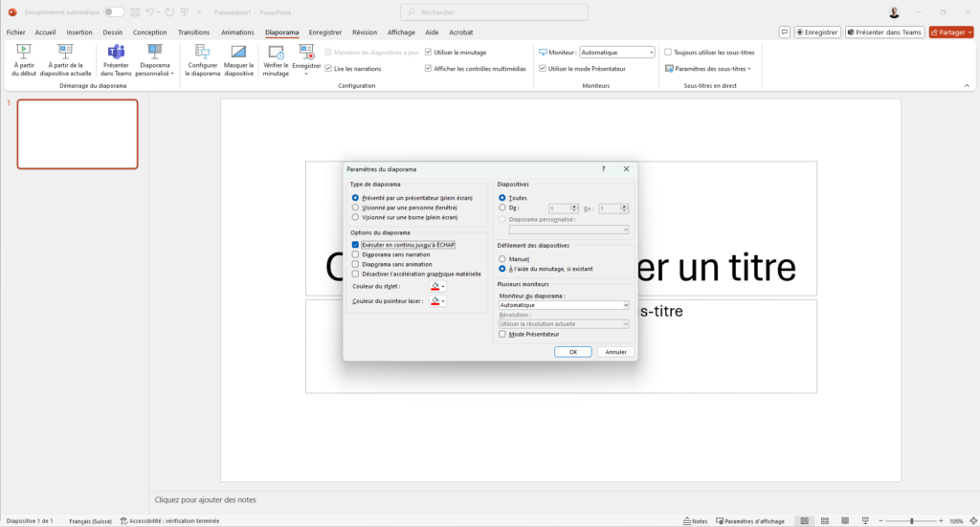The width and height of the screenshot is (980, 527).
Task: Select Visionné par une personne (fenêtre)
Action: click(355, 208)
